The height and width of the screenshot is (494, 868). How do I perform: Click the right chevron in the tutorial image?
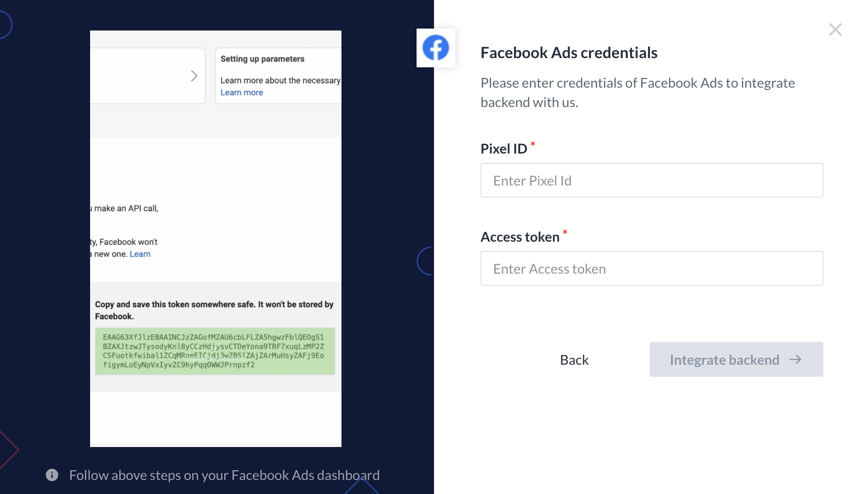[x=194, y=76]
